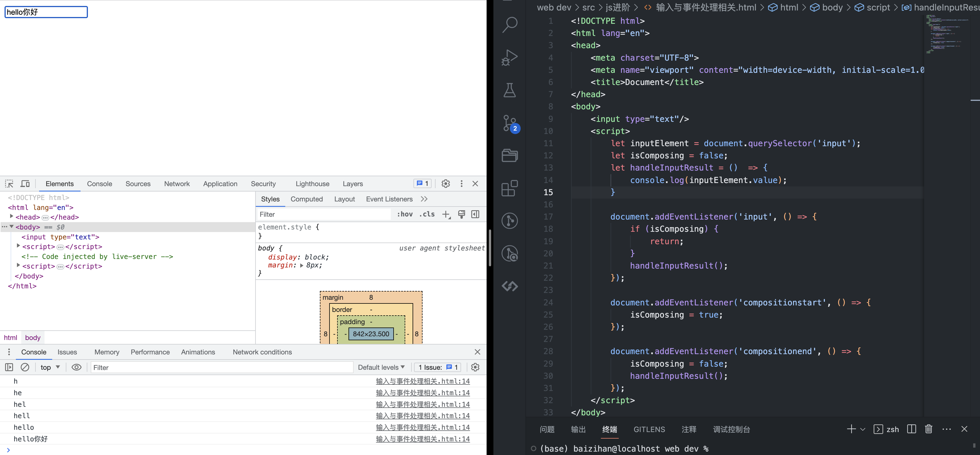Screen dimensions: 980x455
Task: Open DevTools settings gear icon
Action: click(445, 184)
